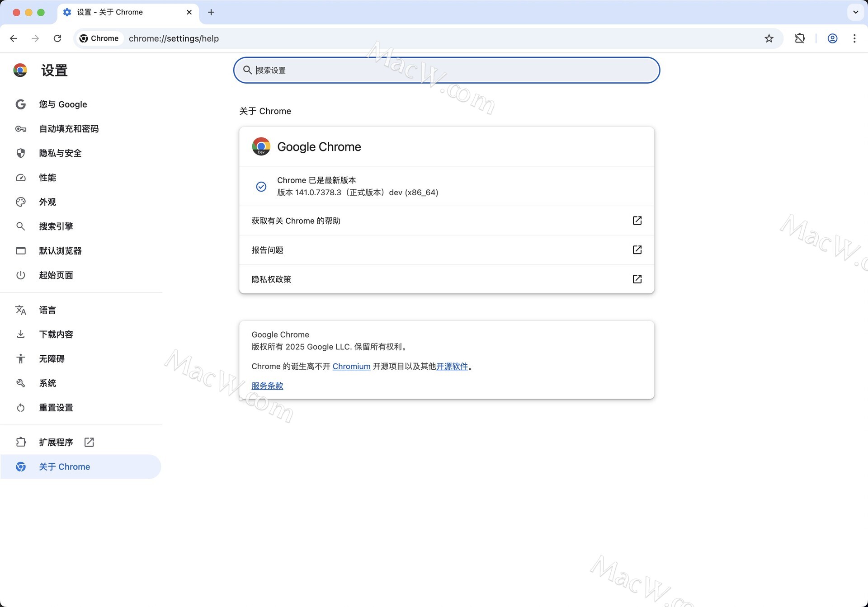
Task: Click the up-to-date checkmark icon
Action: click(x=261, y=186)
